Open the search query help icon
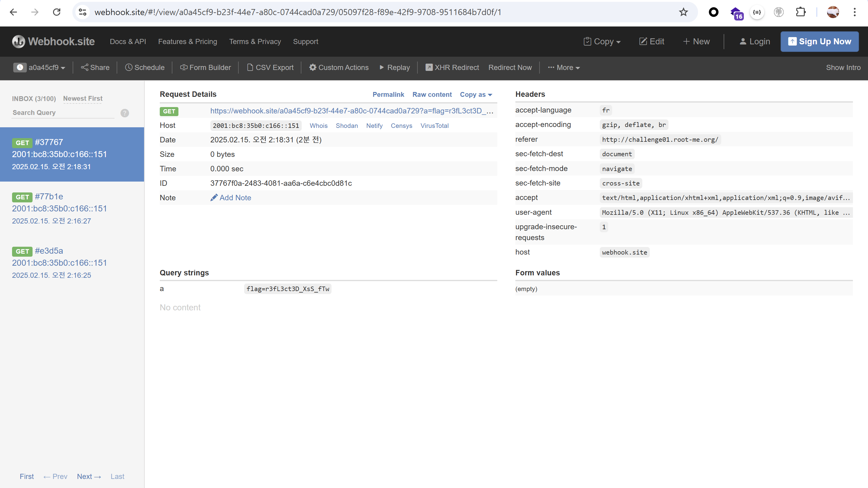 click(x=125, y=113)
